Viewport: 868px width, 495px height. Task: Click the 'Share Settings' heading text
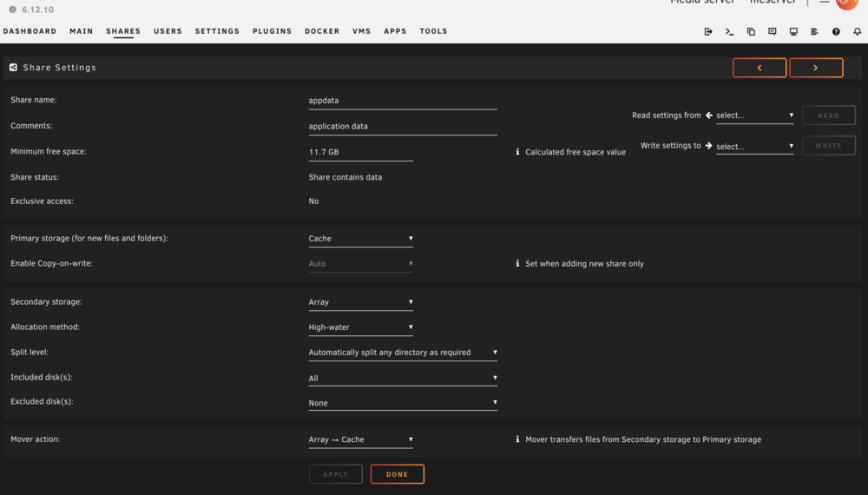coord(60,68)
